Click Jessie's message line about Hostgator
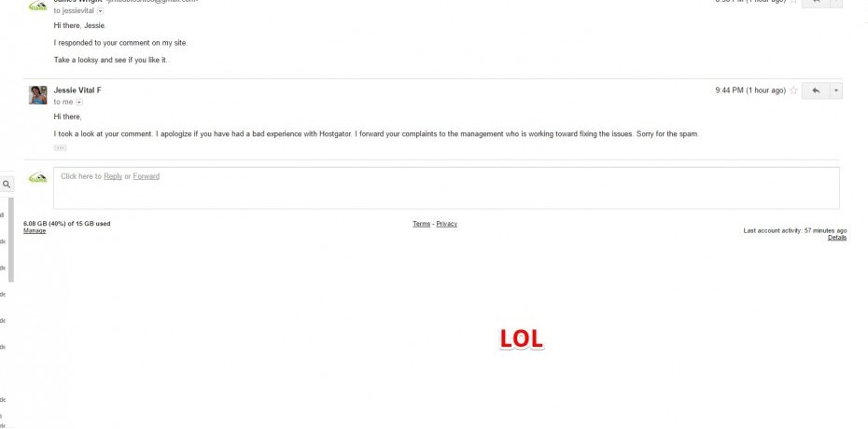 376,133
